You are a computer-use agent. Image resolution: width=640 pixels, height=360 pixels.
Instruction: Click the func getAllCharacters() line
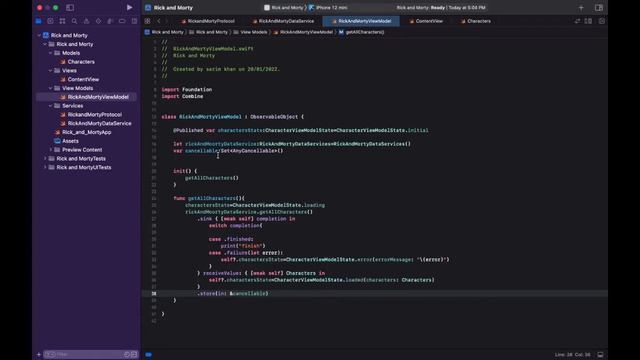[x=209, y=198]
